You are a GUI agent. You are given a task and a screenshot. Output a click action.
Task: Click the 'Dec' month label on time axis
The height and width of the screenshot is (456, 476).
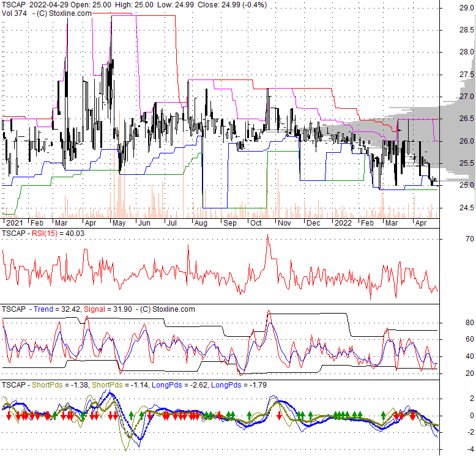click(313, 223)
